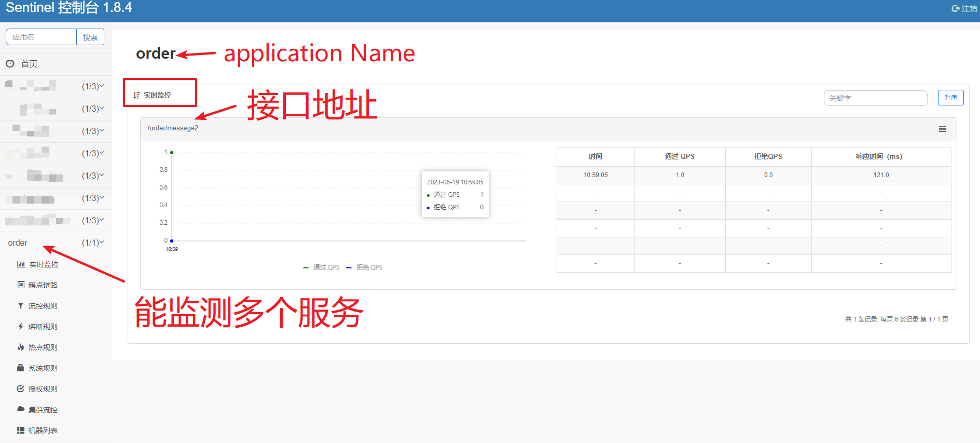Screen dimensions: 980x443
Task: Click the check-square icon for 授权规则
Action: click(21, 388)
